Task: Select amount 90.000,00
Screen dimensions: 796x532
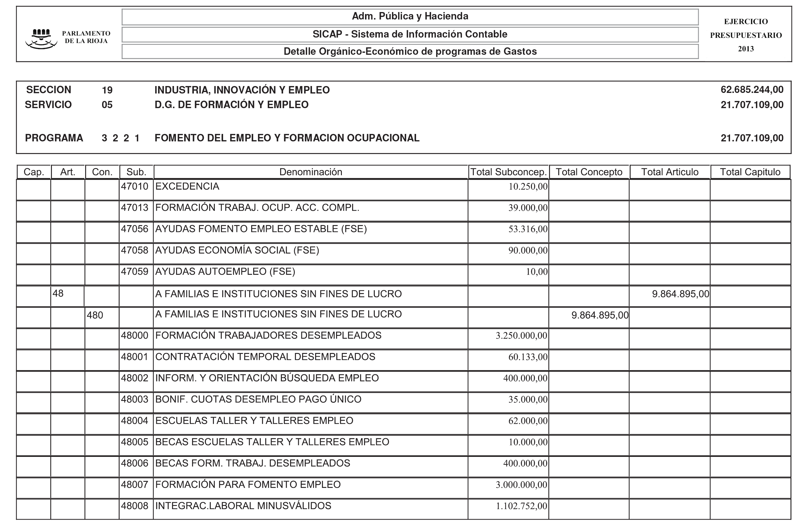Action: click(x=528, y=251)
